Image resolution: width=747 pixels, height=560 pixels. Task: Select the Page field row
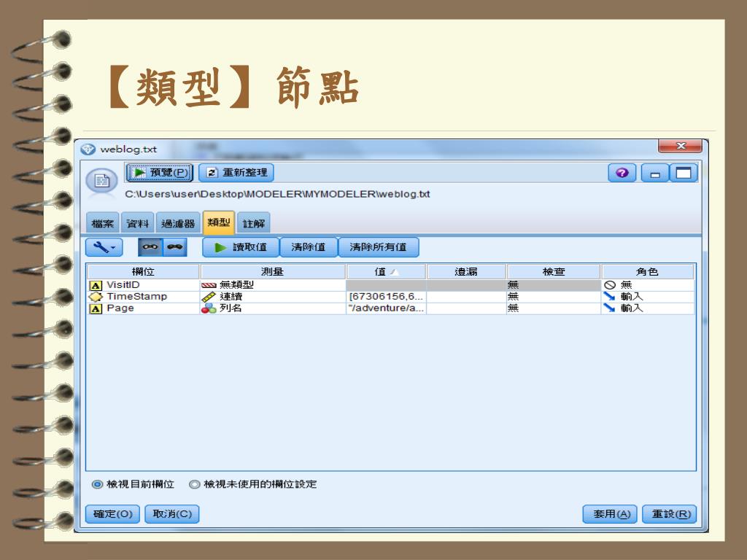(391, 308)
